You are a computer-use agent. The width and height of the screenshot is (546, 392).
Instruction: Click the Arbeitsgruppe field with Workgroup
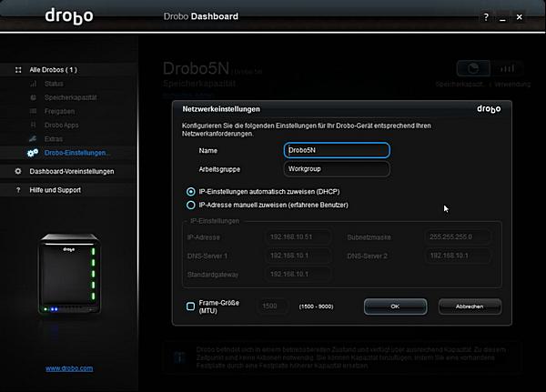(337, 169)
